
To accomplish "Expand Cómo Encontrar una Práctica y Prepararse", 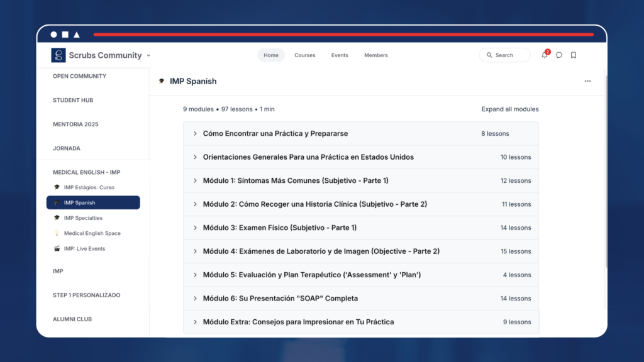I will tap(275, 134).
